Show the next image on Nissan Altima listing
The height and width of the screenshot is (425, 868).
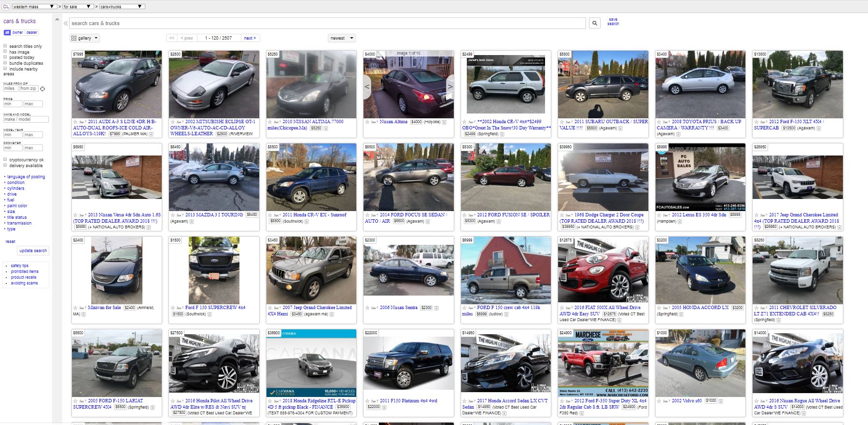tap(450, 86)
